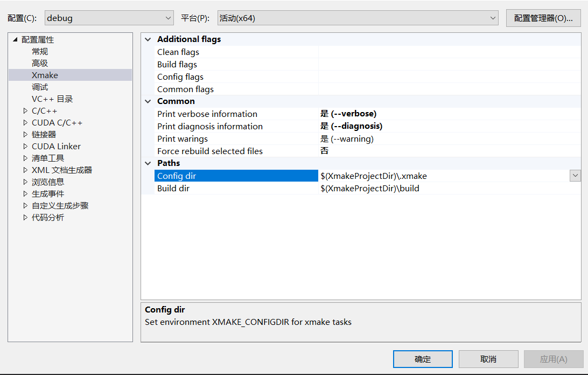588x375 pixels.
Task: Expand the C/C++ tree node
Action: pyautogui.click(x=25, y=111)
